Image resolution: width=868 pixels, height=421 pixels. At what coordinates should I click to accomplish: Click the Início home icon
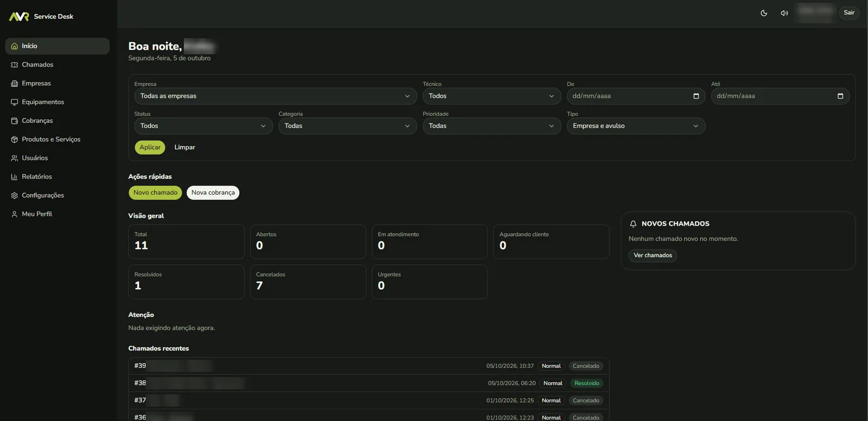(15, 46)
